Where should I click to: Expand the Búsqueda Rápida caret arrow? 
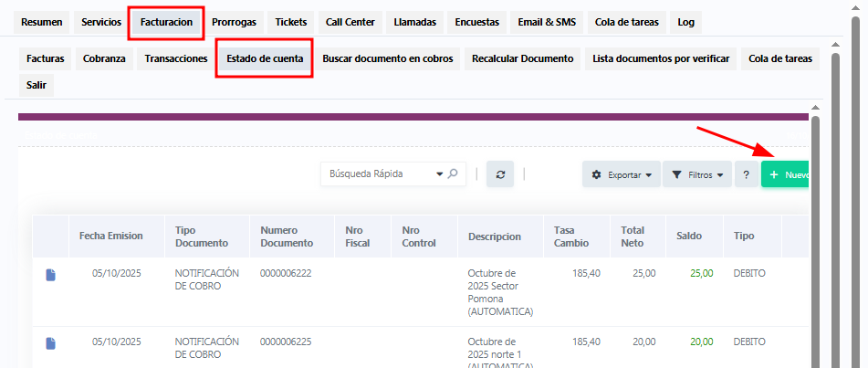[x=439, y=173]
